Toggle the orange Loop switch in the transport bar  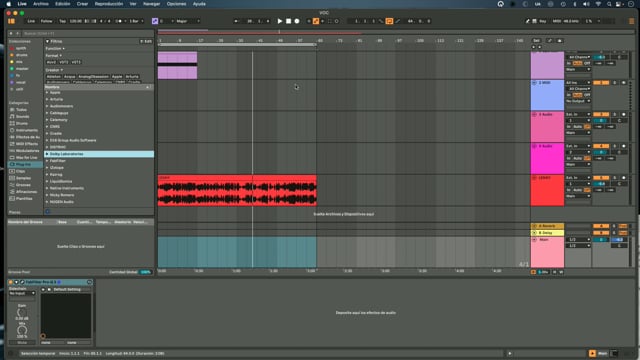tap(389, 21)
